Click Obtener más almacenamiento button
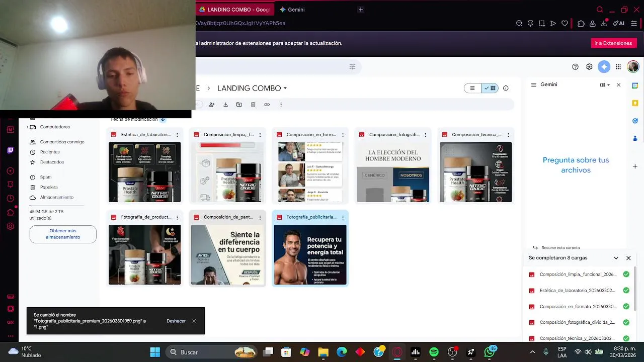644x362 pixels. coord(63,234)
